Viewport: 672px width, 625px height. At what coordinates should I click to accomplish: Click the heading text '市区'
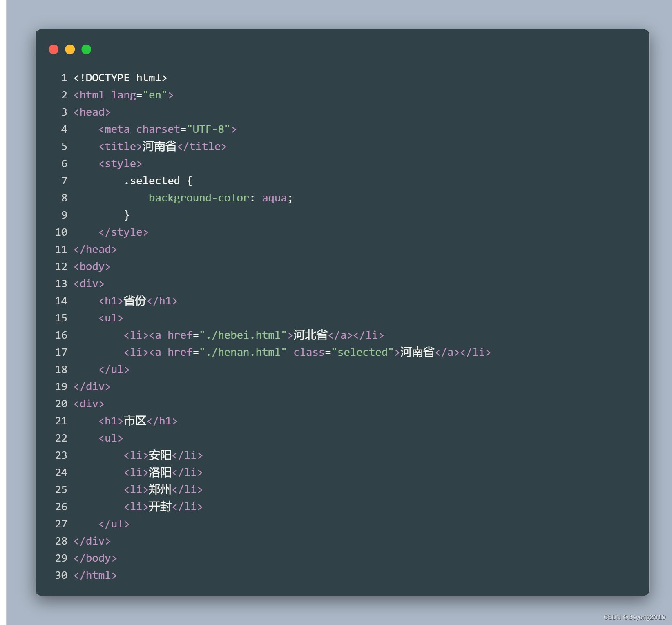(x=135, y=421)
